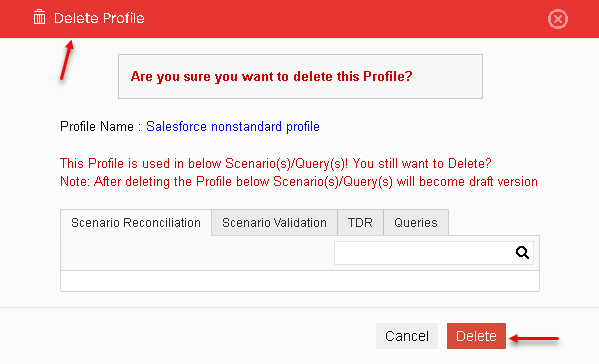Select the Scenario Reconciliation tab
The image size is (599, 364).
136,222
